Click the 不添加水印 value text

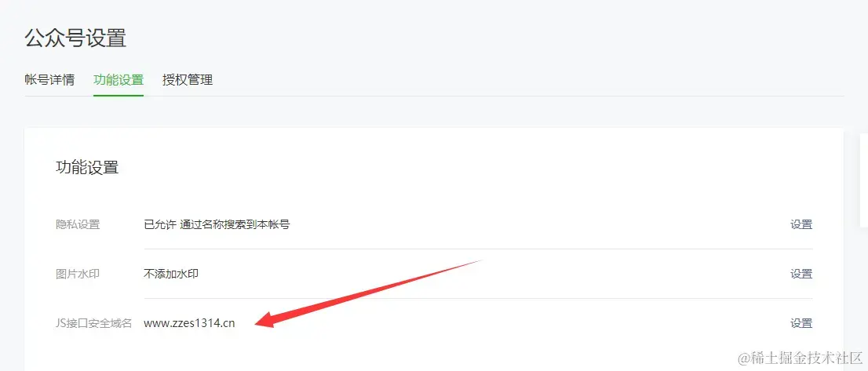tap(171, 274)
